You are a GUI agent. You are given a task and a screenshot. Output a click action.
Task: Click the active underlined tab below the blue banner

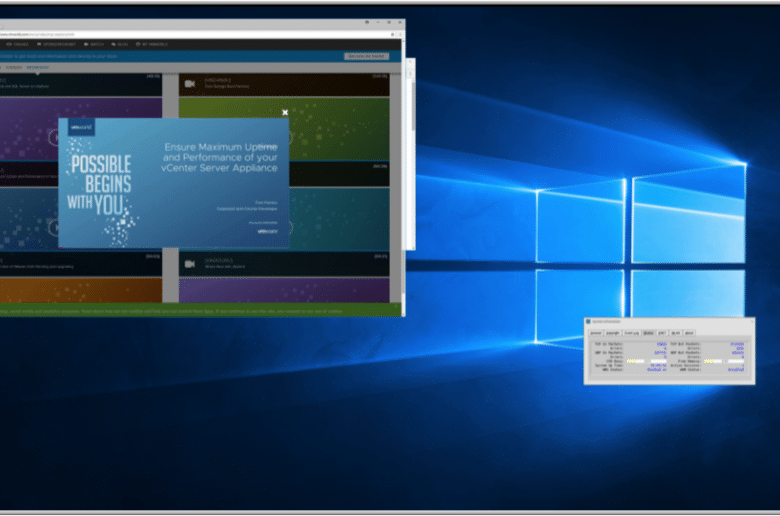click(x=38, y=67)
